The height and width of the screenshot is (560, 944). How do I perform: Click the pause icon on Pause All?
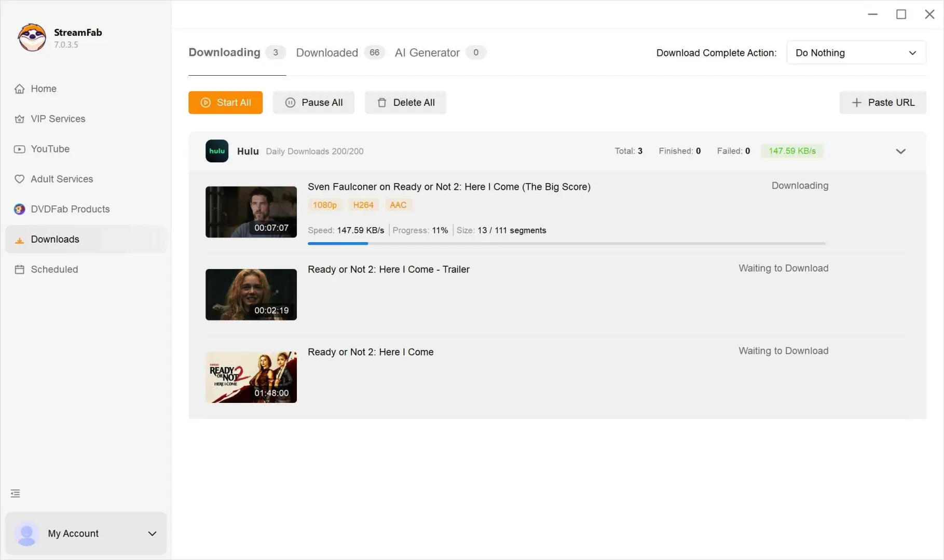(290, 103)
